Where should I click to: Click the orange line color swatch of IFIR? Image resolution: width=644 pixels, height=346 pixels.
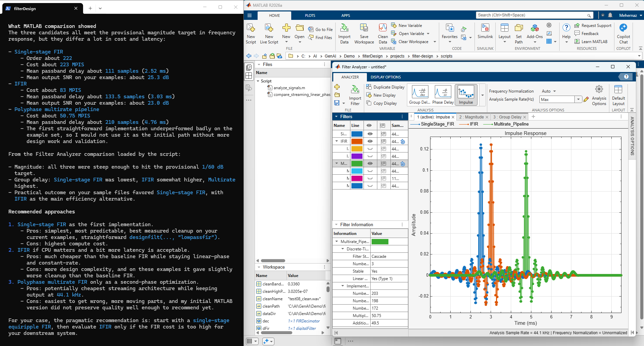[357, 141]
